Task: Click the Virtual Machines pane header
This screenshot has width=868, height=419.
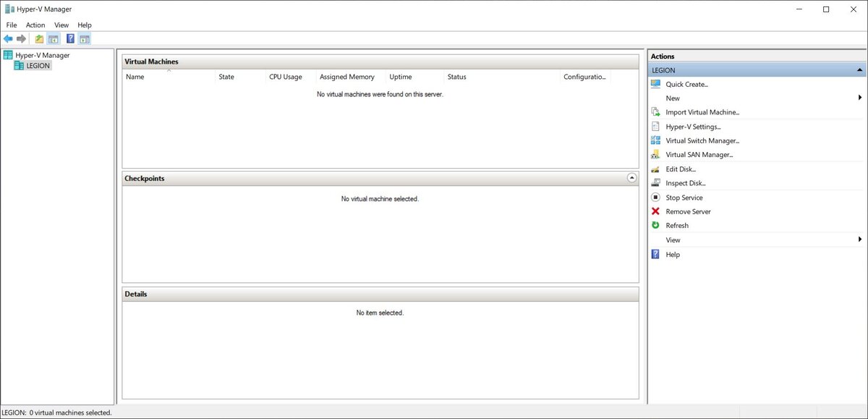Action: pos(380,62)
